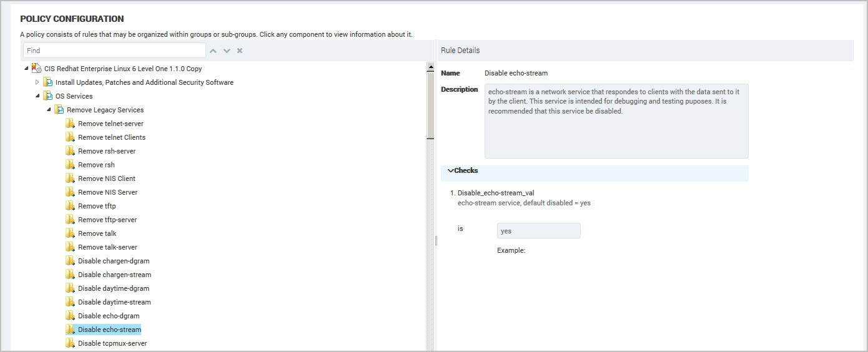
Task: Click the OS Services group folder icon
Action: (x=48, y=96)
